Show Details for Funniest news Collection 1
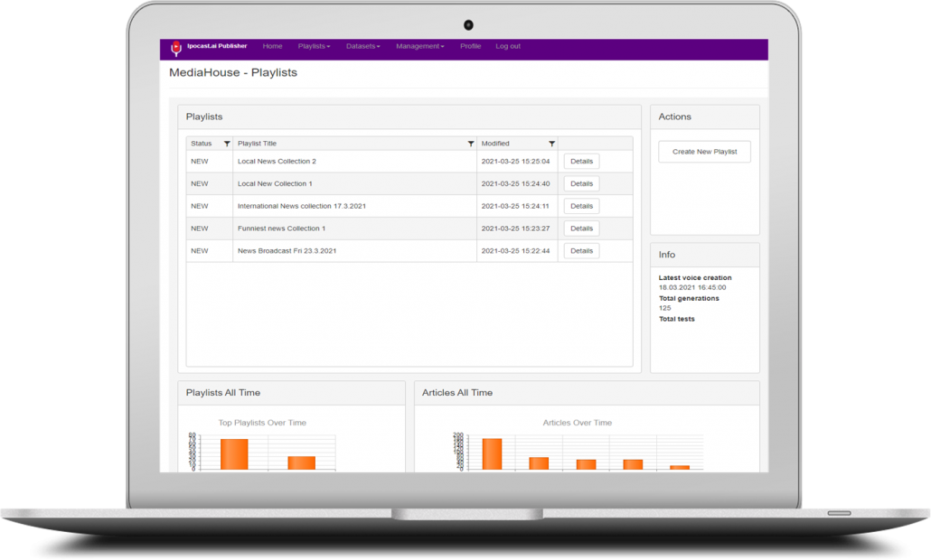The height and width of the screenshot is (560, 931). coord(581,229)
